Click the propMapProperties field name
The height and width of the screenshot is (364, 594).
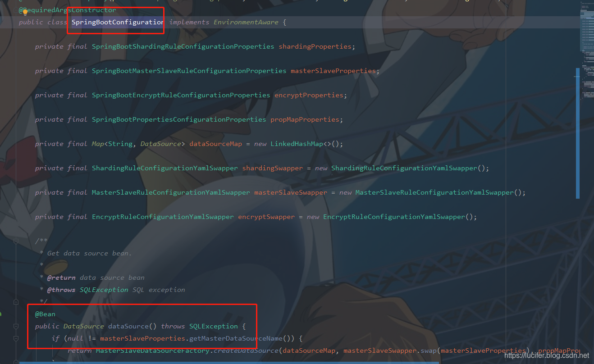[x=305, y=119]
